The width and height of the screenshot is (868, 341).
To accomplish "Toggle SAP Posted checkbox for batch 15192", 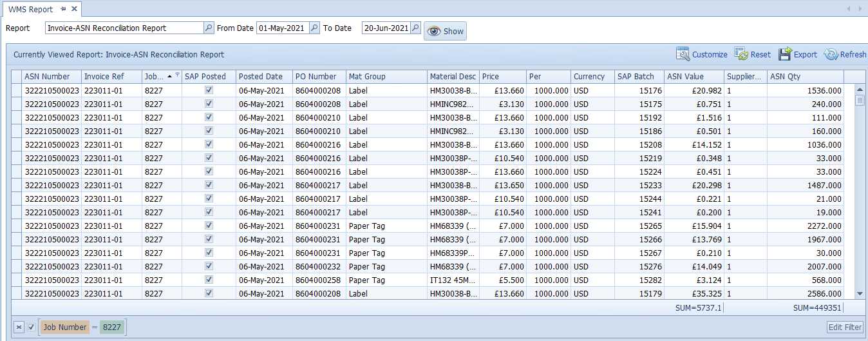I will [209, 117].
